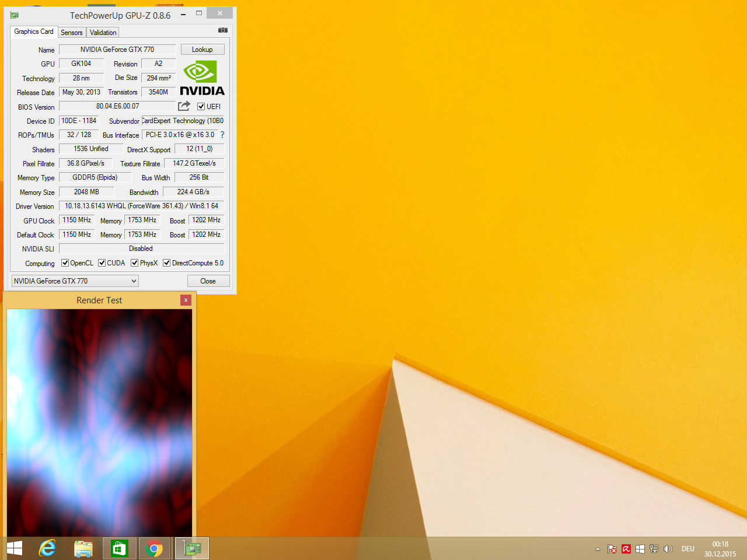747x560 pixels.
Task: Click the Transistors value 3540M
Action: point(158,92)
